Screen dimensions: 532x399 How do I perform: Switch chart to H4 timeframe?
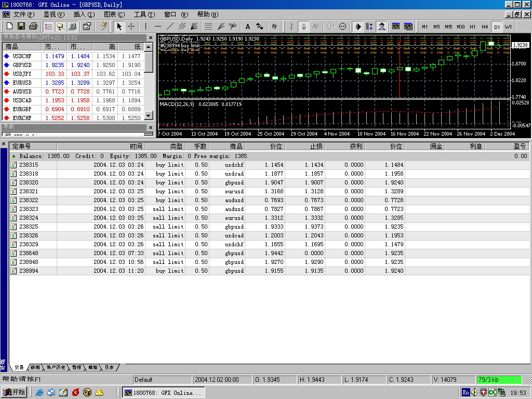click(x=484, y=26)
